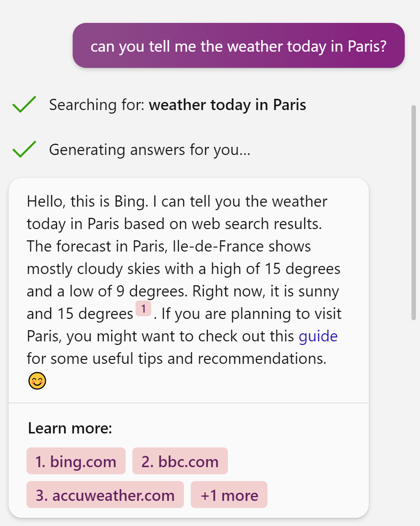Open the 'guide' hyperlink in the response

pos(318,336)
